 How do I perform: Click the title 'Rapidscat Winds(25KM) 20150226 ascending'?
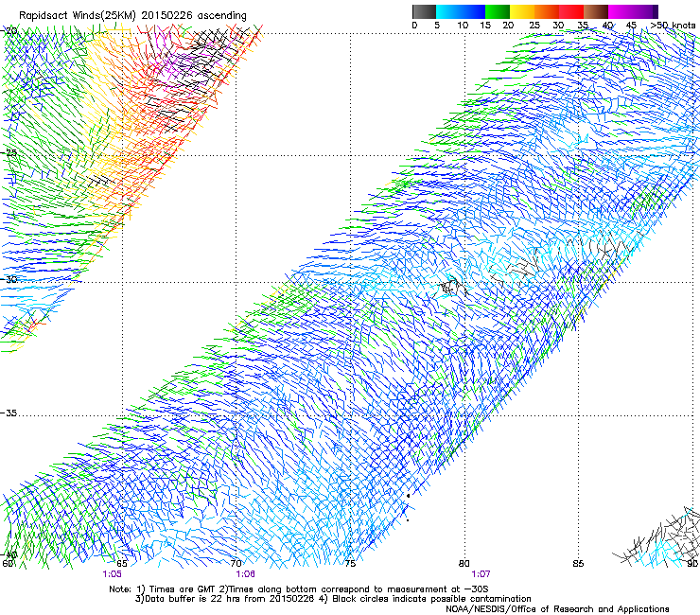(132, 16)
